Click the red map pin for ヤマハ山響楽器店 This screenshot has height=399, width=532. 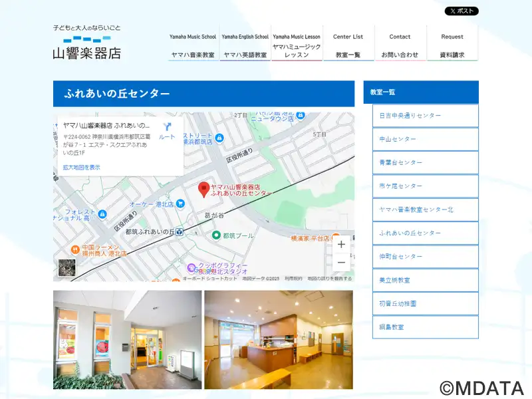click(203, 190)
